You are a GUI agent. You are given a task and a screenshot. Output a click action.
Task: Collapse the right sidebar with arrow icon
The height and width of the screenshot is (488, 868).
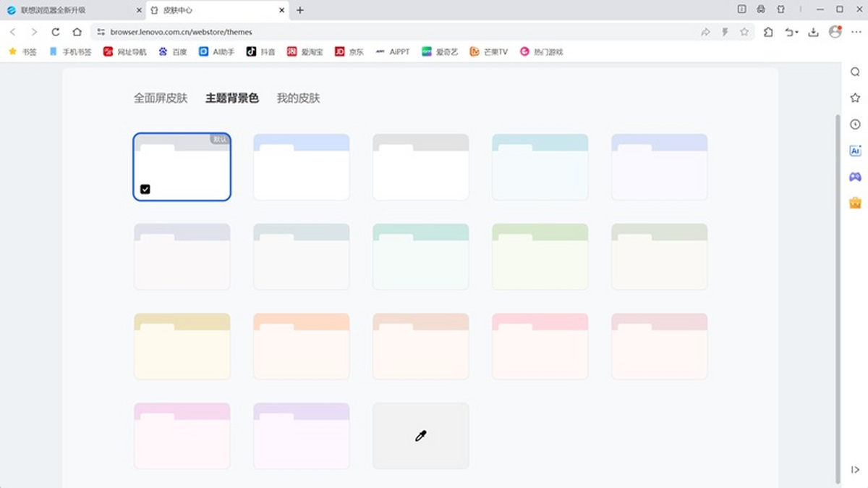coord(855,470)
